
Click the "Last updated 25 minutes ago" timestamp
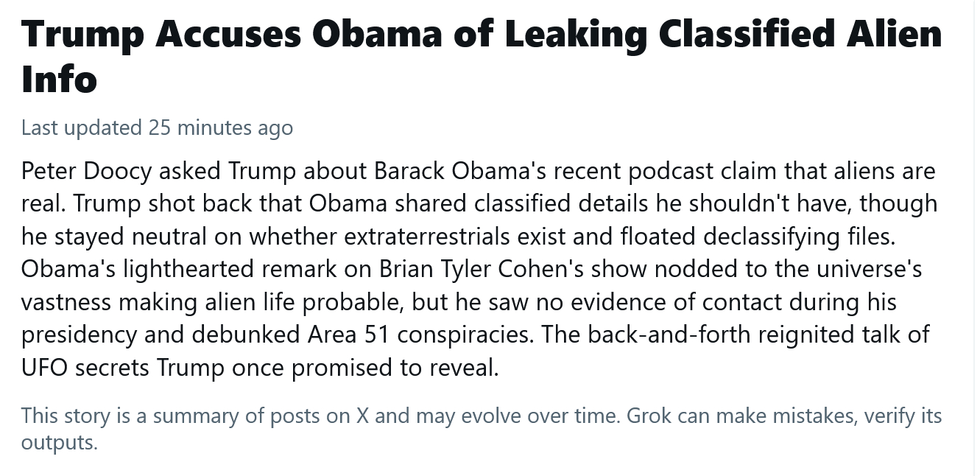pos(157,127)
